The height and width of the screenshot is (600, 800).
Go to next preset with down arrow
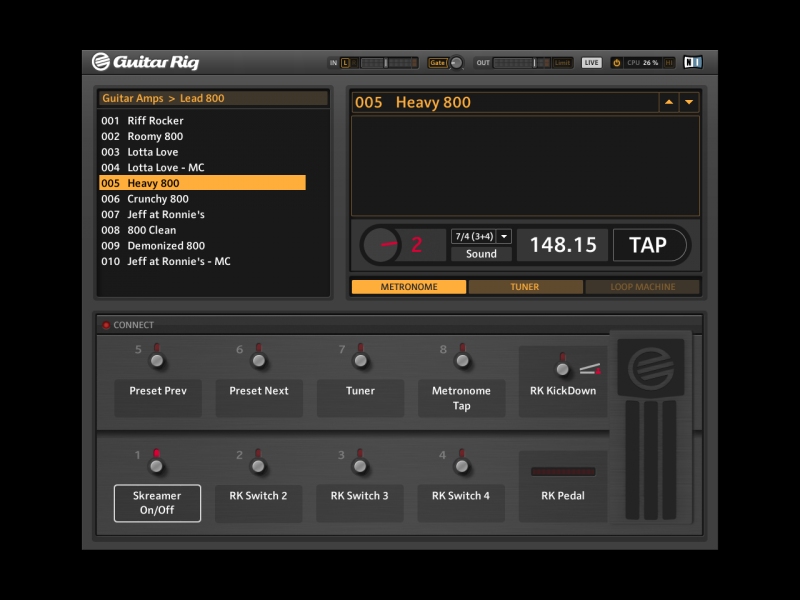[x=688, y=102]
